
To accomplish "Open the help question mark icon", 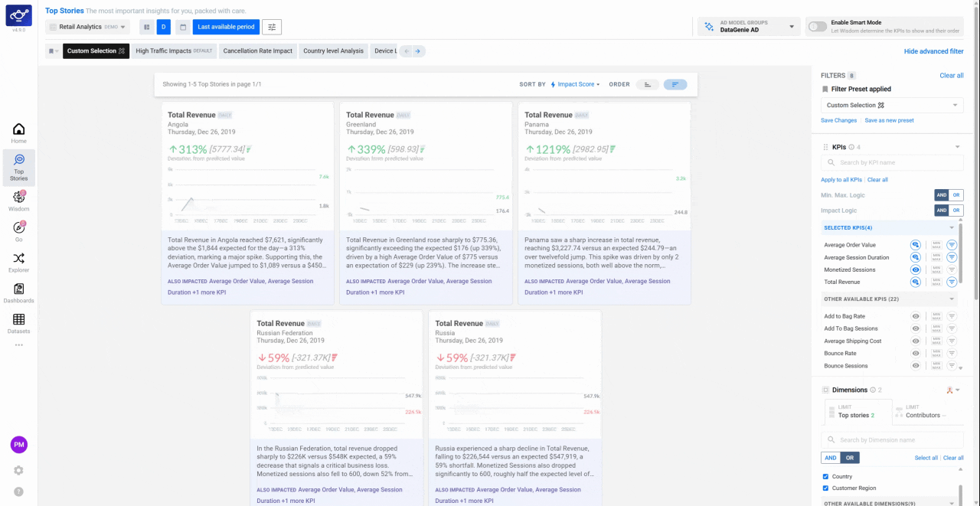I will (x=18, y=491).
